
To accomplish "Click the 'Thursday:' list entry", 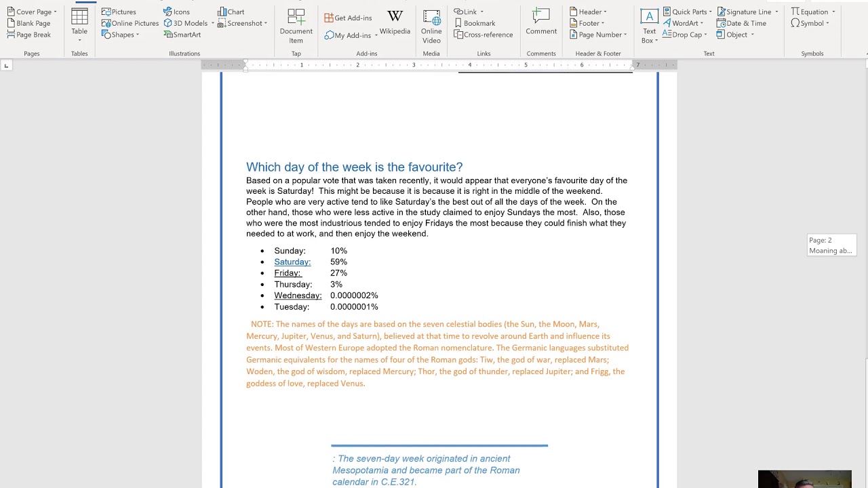I will click(x=293, y=285).
